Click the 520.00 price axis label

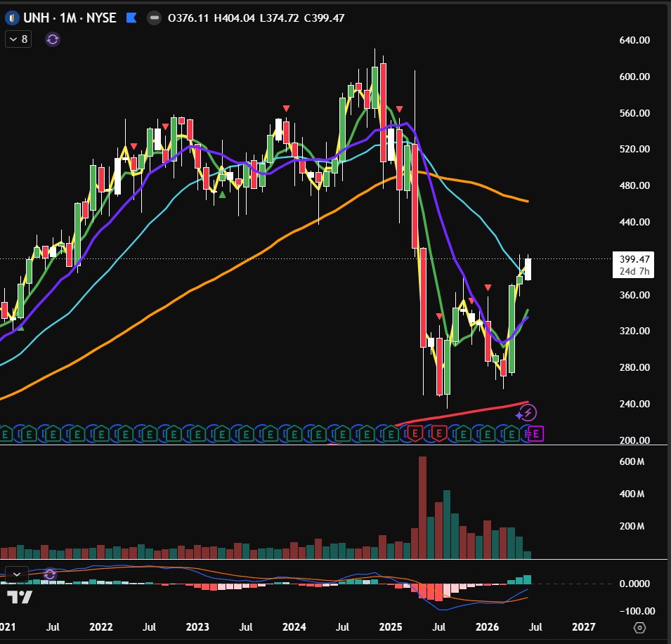(x=634, y=149)
